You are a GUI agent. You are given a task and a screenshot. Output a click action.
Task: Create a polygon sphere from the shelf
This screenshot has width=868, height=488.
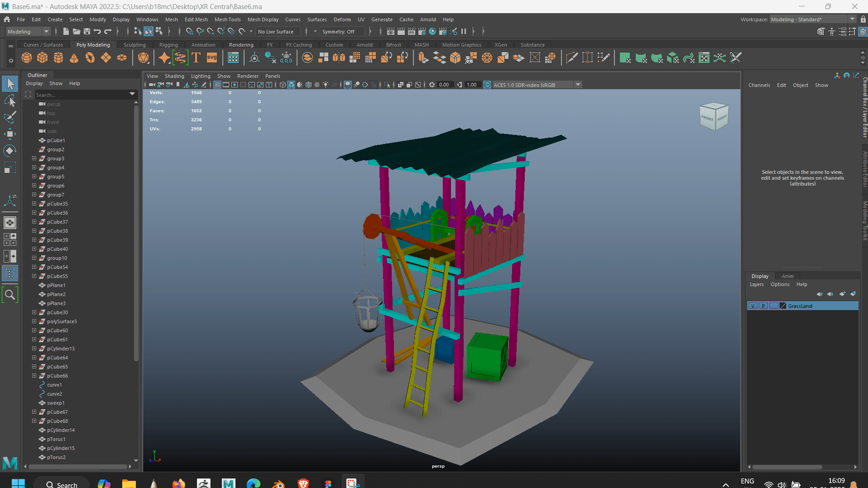pos(27,58)
